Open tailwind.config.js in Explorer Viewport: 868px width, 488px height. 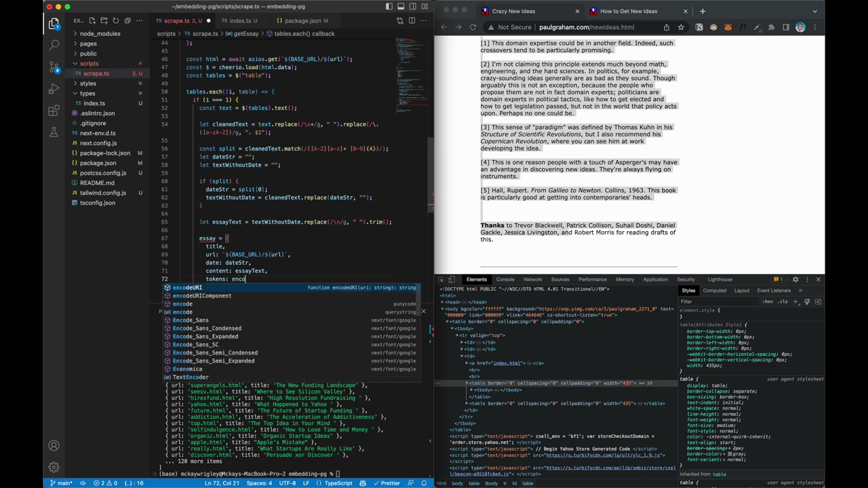[x=103, y=192]
